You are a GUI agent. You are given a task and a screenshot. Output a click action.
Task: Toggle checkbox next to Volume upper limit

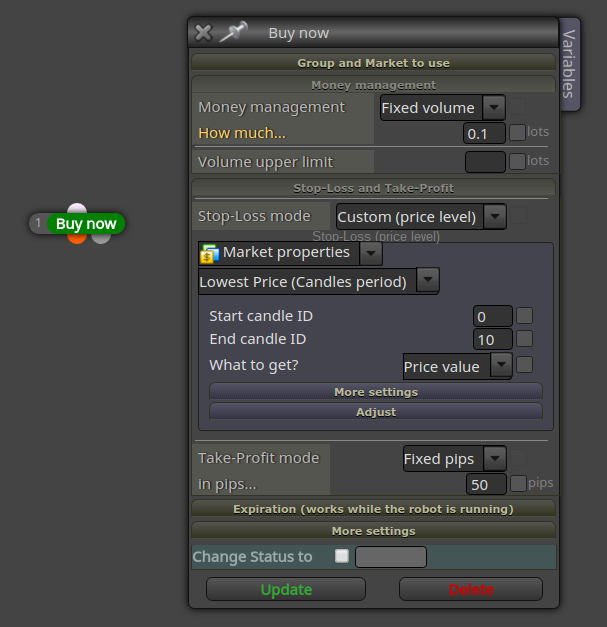click(x=517, y=162)
